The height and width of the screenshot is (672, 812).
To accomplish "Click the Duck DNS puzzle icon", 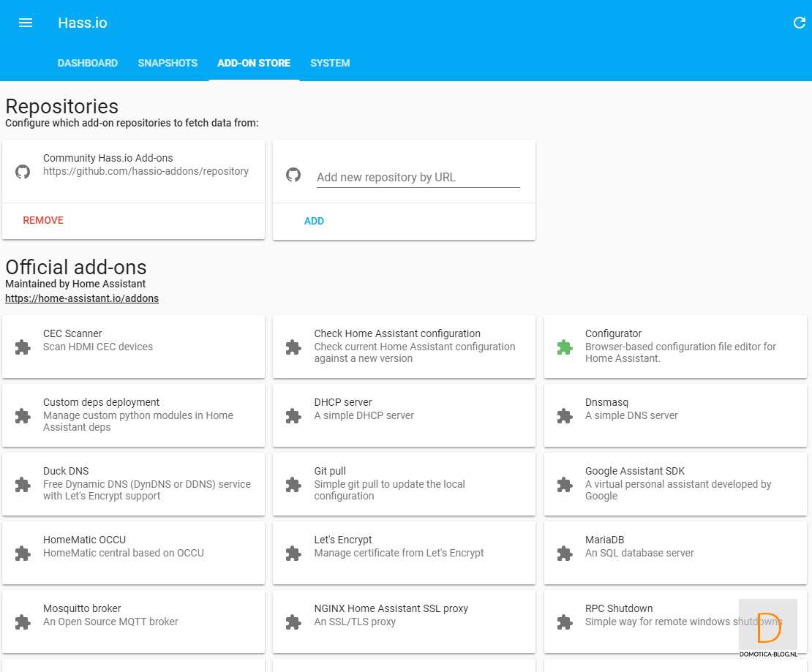I will [23, 485].
